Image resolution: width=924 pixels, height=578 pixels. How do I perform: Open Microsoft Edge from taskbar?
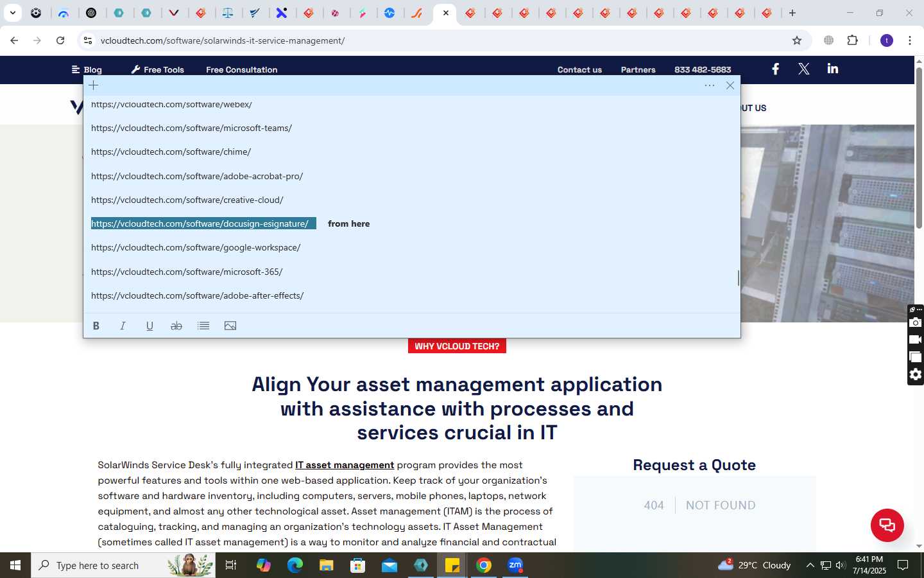point(295,565)
